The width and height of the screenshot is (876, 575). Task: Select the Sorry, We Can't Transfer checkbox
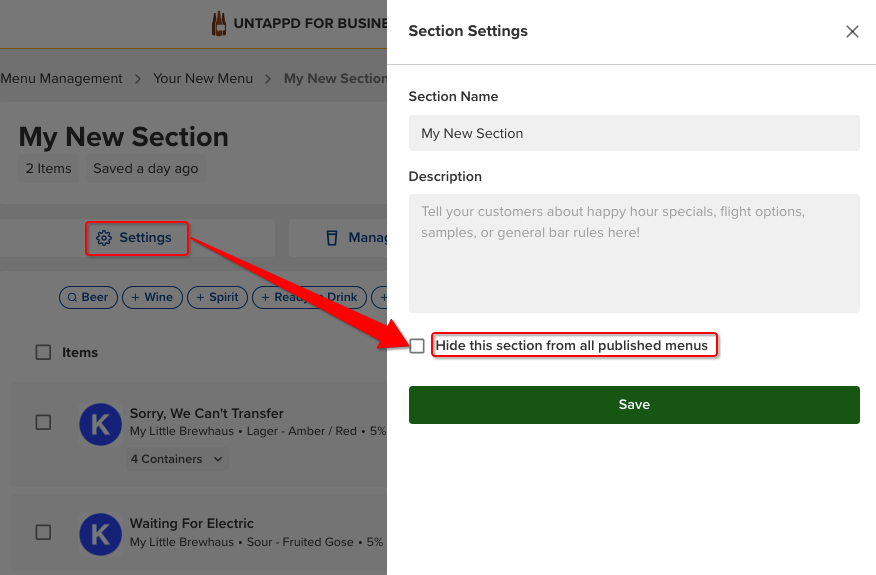click(x=43, y=422)
